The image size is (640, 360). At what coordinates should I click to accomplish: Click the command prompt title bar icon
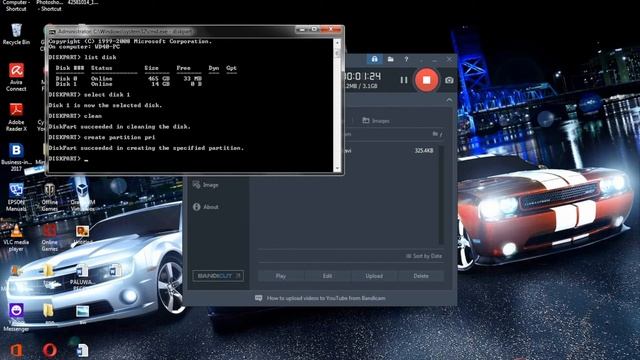(52, 31)
